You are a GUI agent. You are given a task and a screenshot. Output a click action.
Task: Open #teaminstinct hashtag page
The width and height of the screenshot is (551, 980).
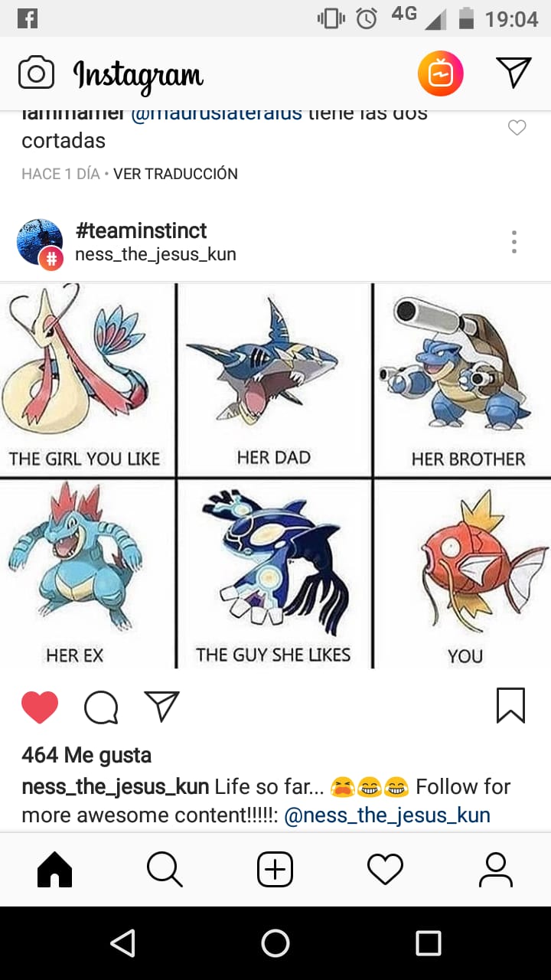tap(141, 230)
